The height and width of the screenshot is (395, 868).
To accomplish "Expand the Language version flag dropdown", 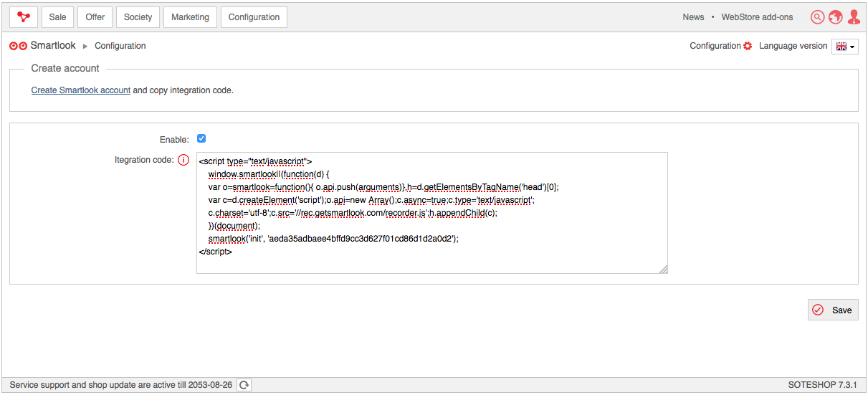I will point(845,47).
